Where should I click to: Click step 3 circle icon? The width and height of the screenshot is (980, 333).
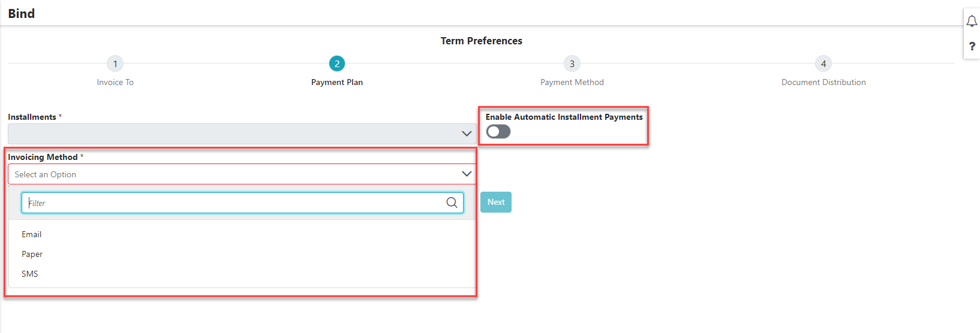[x=572, y=63]
